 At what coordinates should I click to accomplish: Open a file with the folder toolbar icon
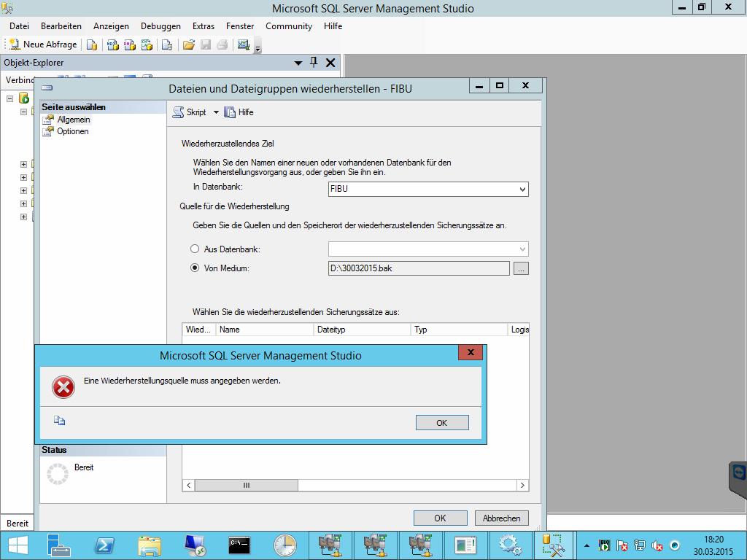point(189,44)
